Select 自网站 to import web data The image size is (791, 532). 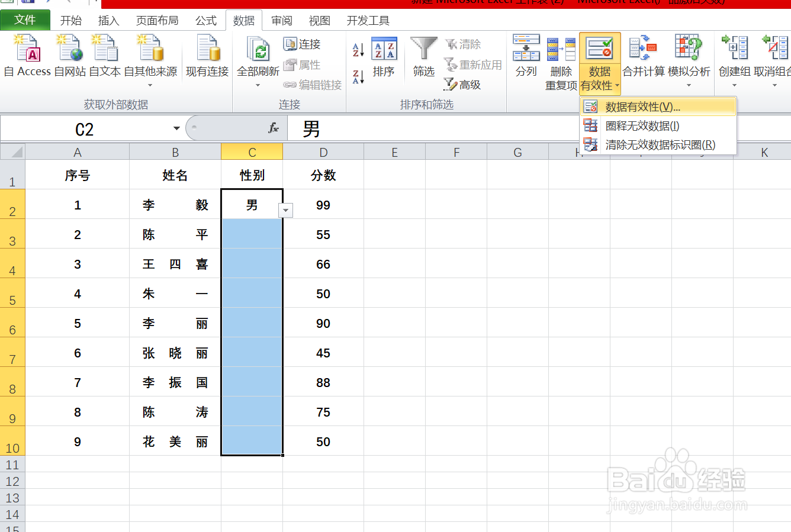click(69, 56)
